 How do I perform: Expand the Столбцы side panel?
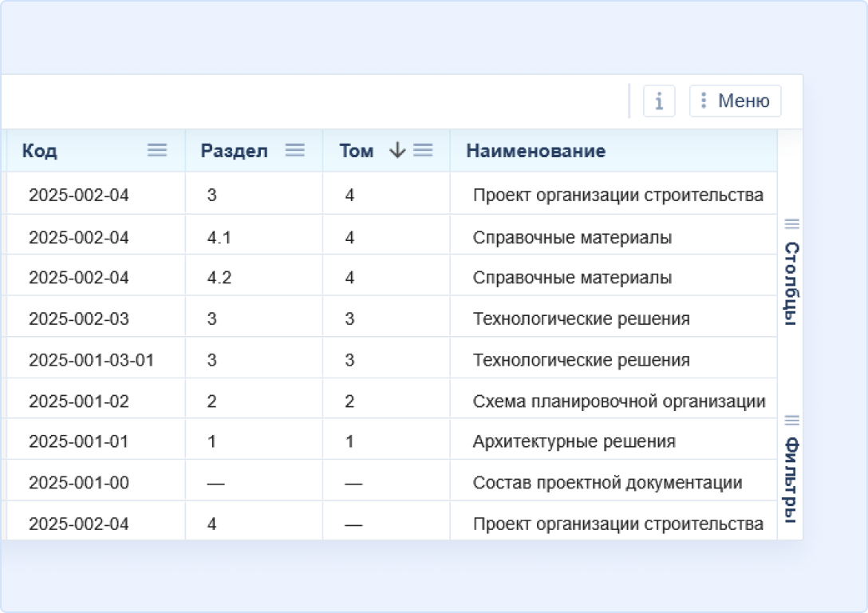[791, 283]
